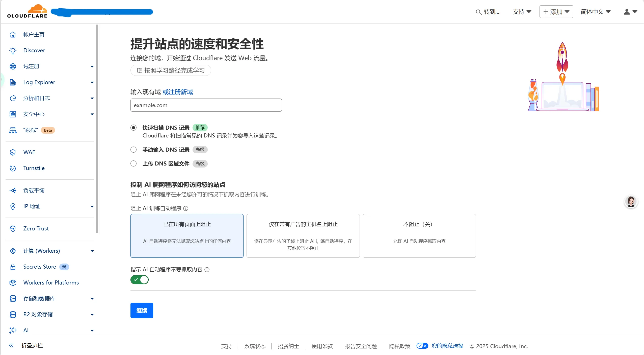Open the 支持 dropdown in header

tap(522, 12)
